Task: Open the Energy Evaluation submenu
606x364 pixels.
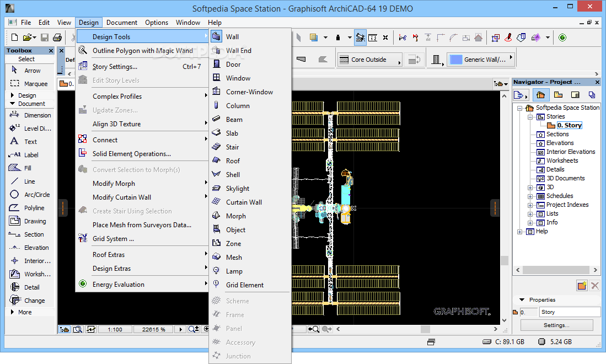Action: (x=142, y=285)
